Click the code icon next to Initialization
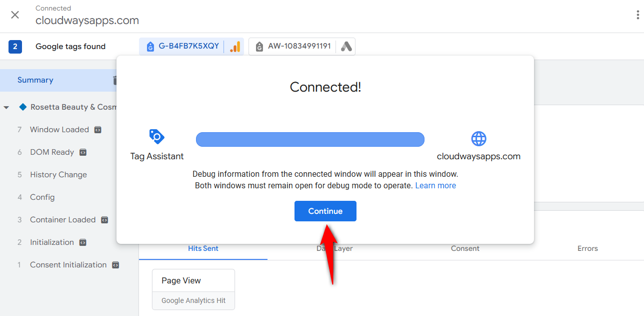Viewport: 644px width, 316px height. coord(83,242)
